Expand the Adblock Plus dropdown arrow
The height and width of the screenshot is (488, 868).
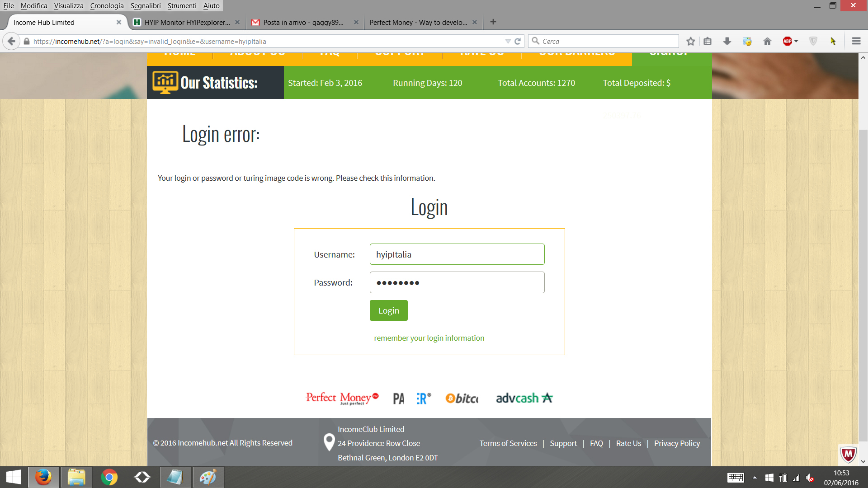click(796, 41)
